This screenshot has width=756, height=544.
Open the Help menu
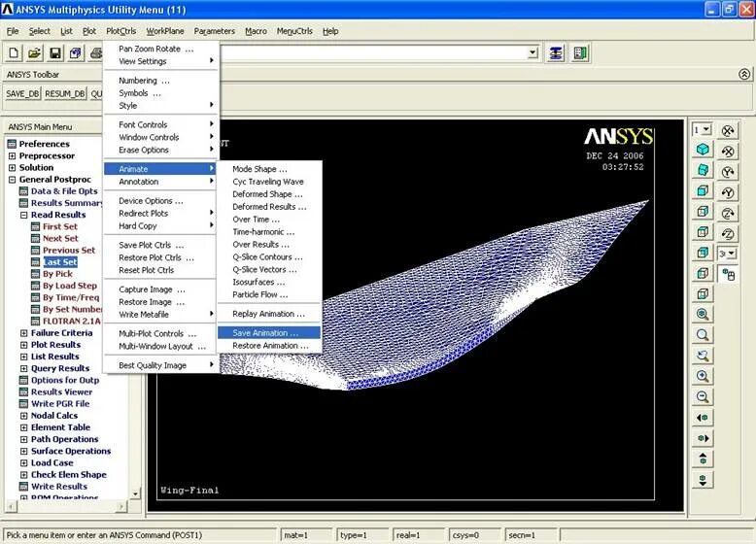click(x=330, y=31)
